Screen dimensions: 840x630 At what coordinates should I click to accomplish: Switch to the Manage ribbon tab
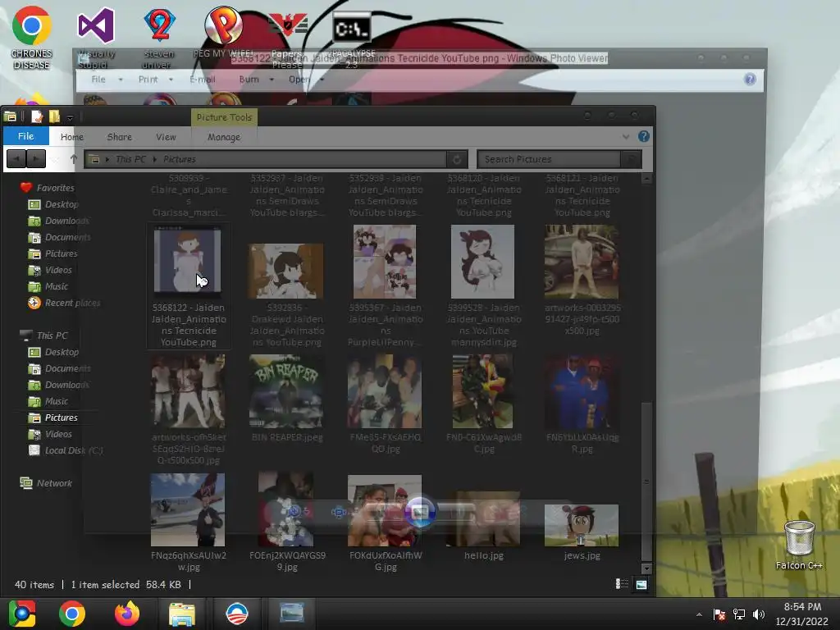pyautogui.click(x=224, y=137)
